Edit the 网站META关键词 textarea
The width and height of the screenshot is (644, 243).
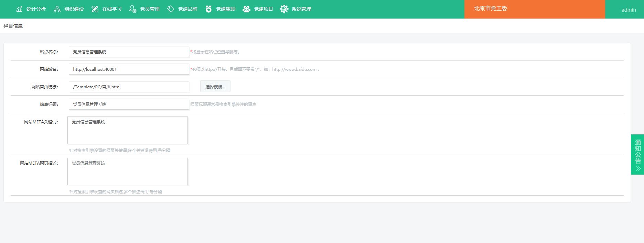(x=128, y=130)
